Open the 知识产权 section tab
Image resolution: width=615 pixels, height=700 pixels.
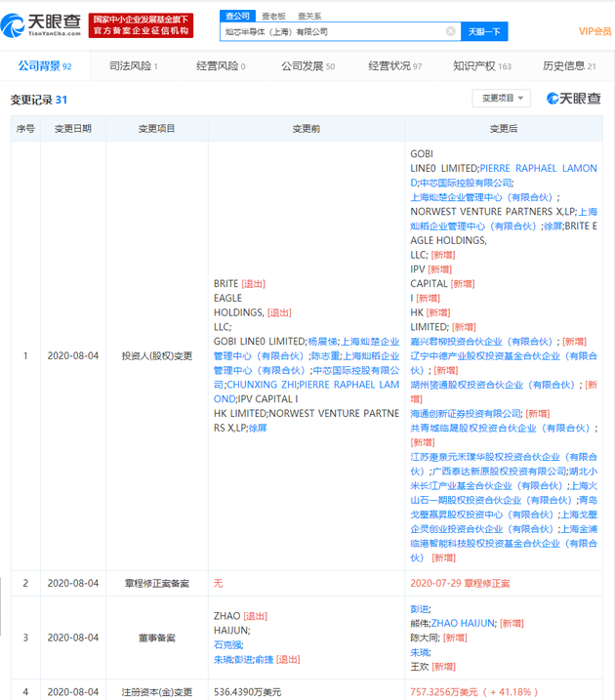point(482,66)
